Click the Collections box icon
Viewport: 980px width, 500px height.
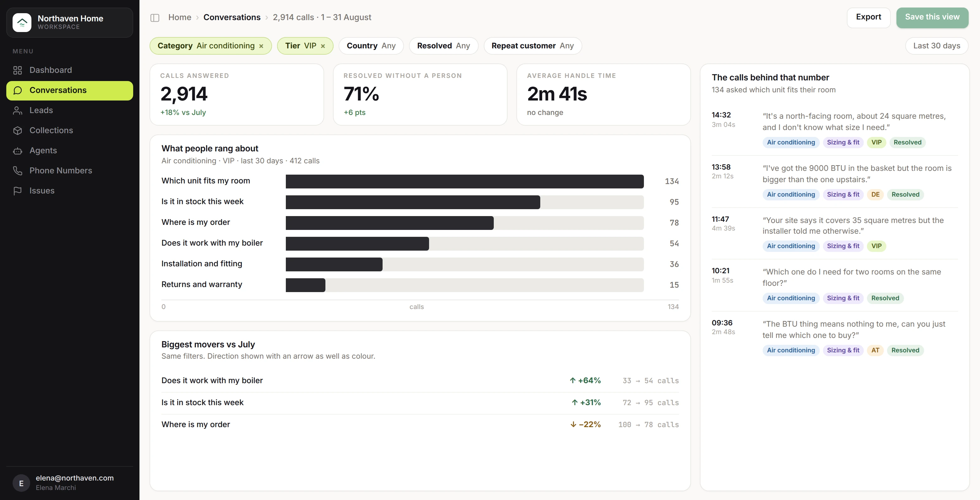tap(18, 131)
